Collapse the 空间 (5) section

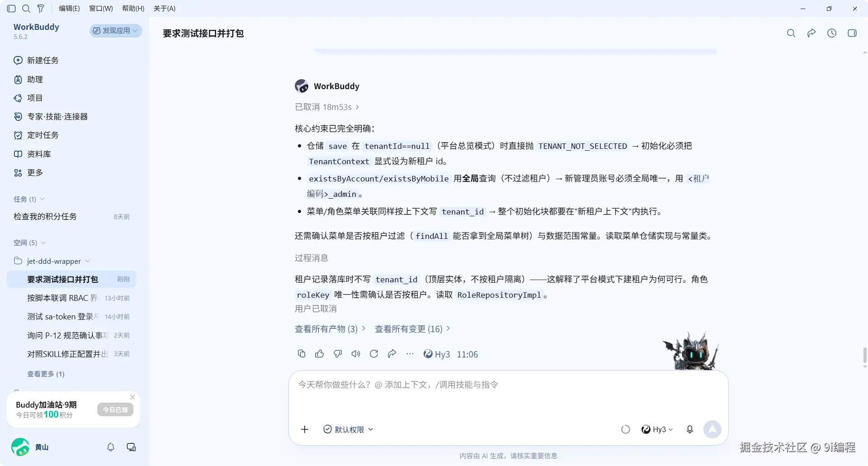point(30,243)
